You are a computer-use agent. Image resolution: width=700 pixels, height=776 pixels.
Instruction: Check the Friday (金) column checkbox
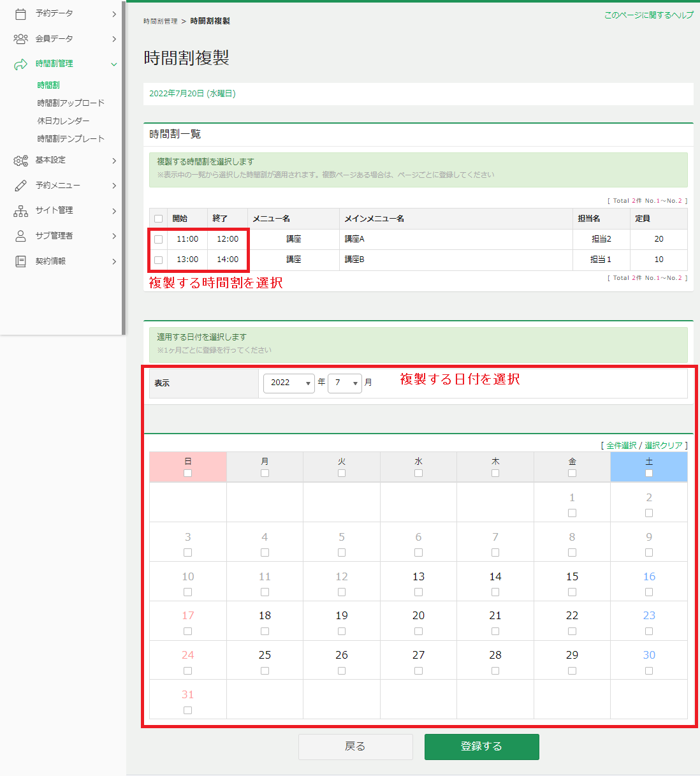pyautogui.click(x=572, y=473)
